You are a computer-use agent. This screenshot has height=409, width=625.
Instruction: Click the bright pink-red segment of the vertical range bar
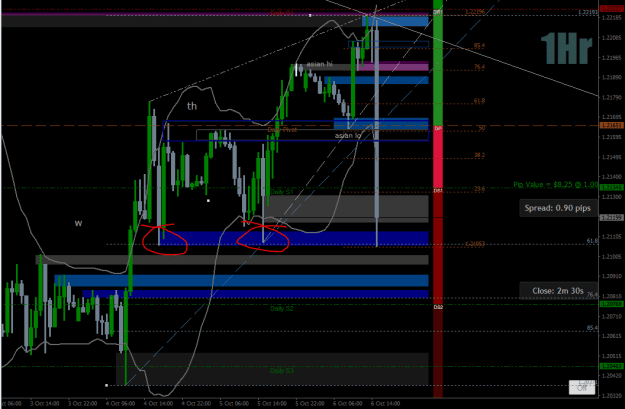[x=438, y=157]
